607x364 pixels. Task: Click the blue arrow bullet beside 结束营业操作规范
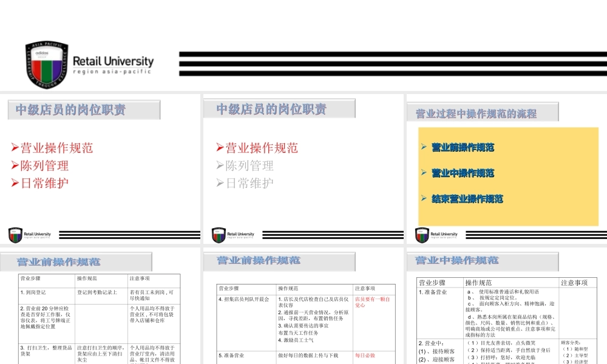424,198
